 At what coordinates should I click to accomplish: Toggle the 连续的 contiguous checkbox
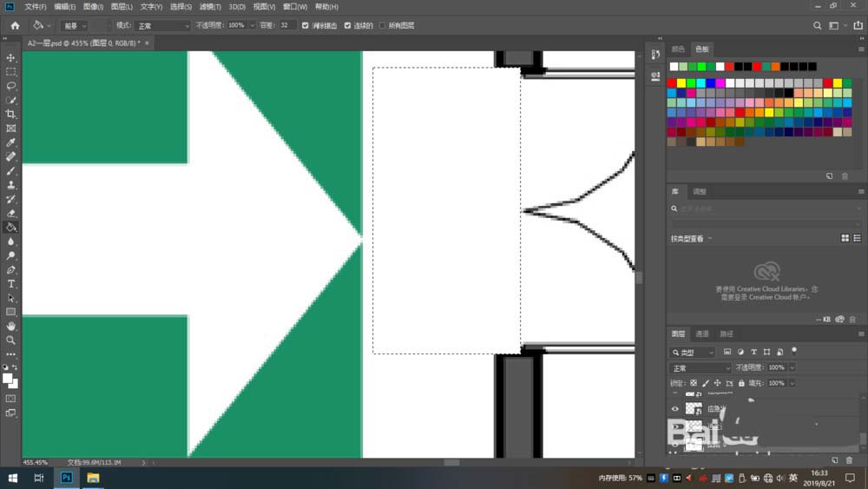pos(348,26)
